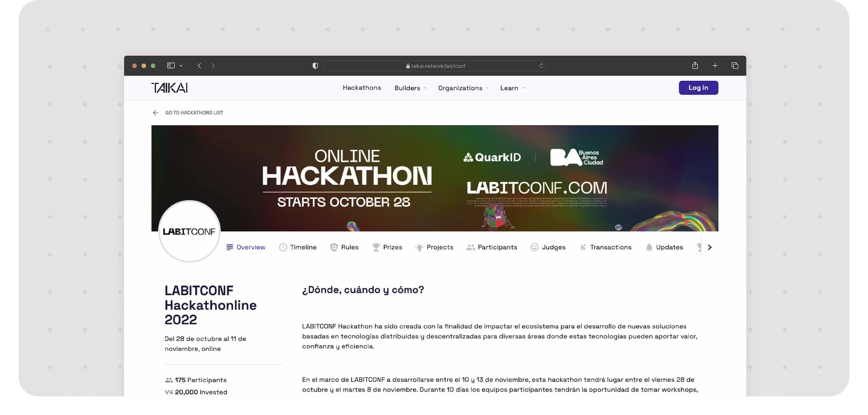The image size is (868, 415).
Task: Open the Prizes tab
Action: click(x=387, y=247)
